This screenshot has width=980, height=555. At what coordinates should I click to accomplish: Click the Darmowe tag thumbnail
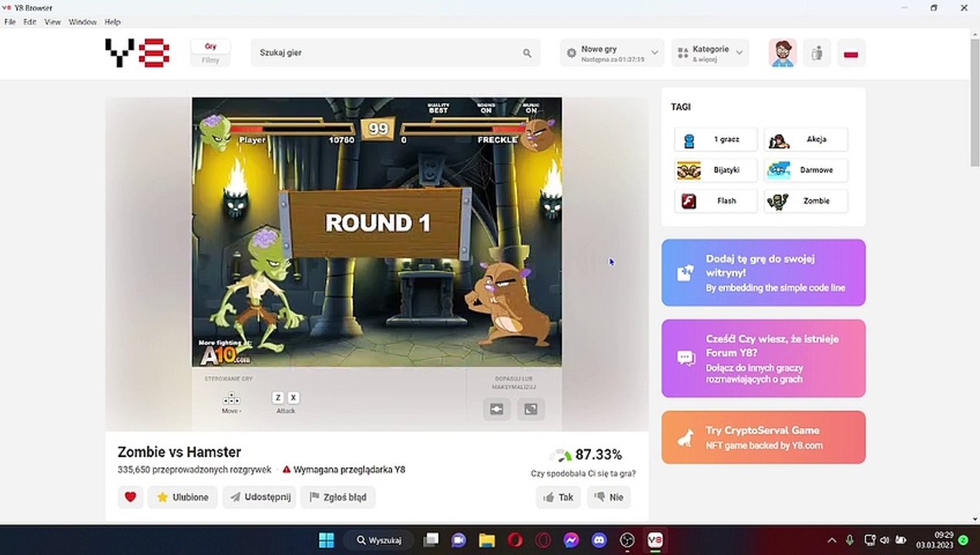pos(779,170)
